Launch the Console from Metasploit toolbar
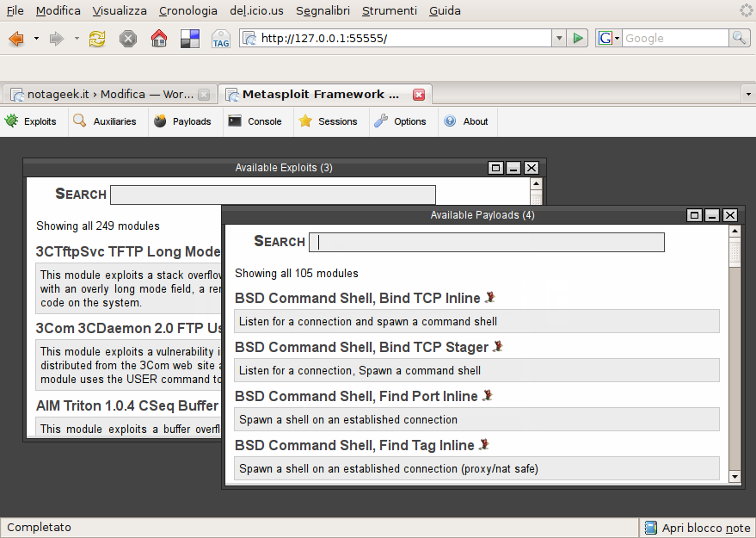 click(x=255, y=121)
